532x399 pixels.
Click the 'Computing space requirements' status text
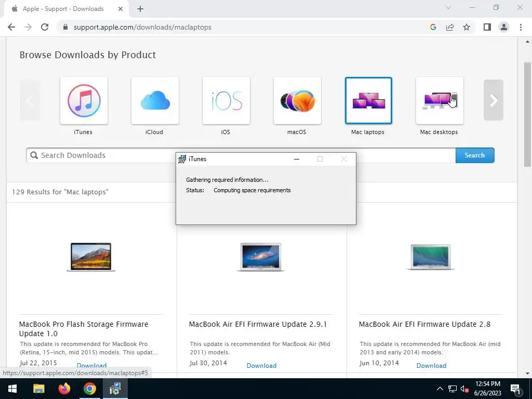coord(252,190)
